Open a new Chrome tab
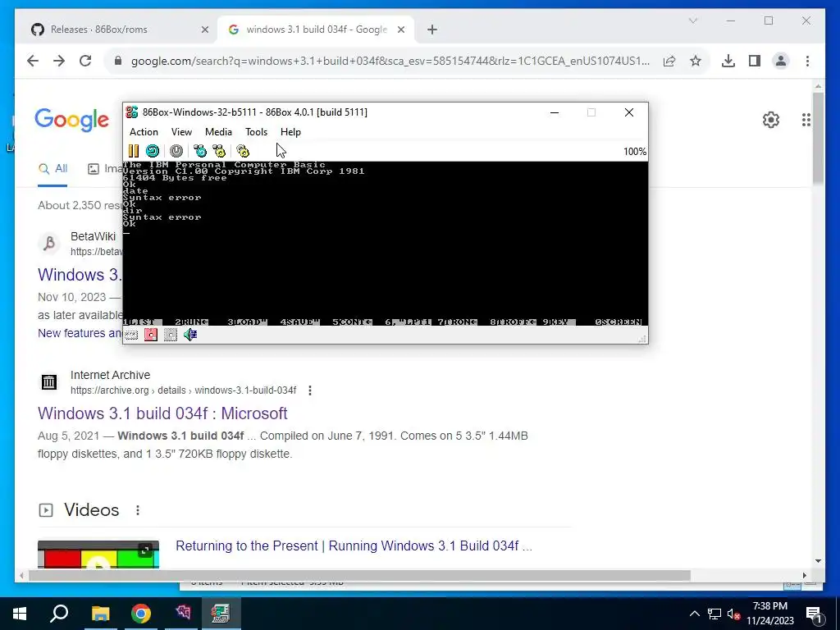Image resolution: width=840 pixels, height=630 pixels. (432, 30)
